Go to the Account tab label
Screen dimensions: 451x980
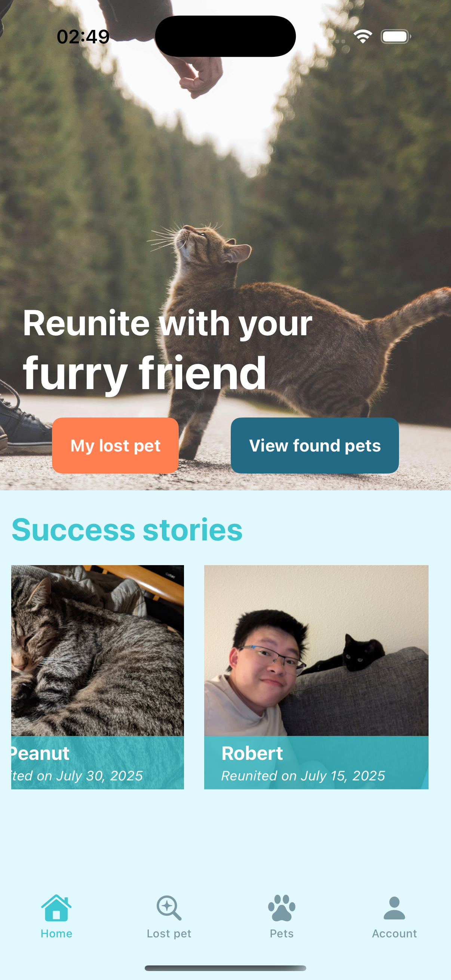pyautogui.click(x=394, y=934)
